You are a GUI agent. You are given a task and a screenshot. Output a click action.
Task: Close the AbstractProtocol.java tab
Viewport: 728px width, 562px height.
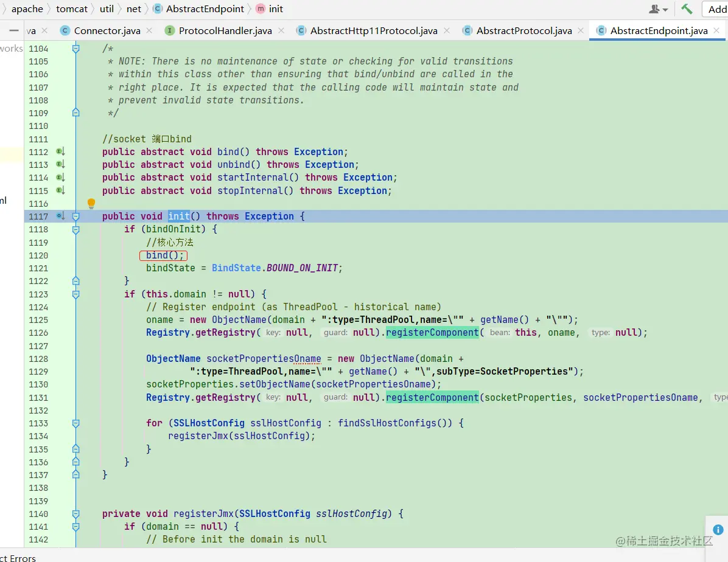[581, 30]
